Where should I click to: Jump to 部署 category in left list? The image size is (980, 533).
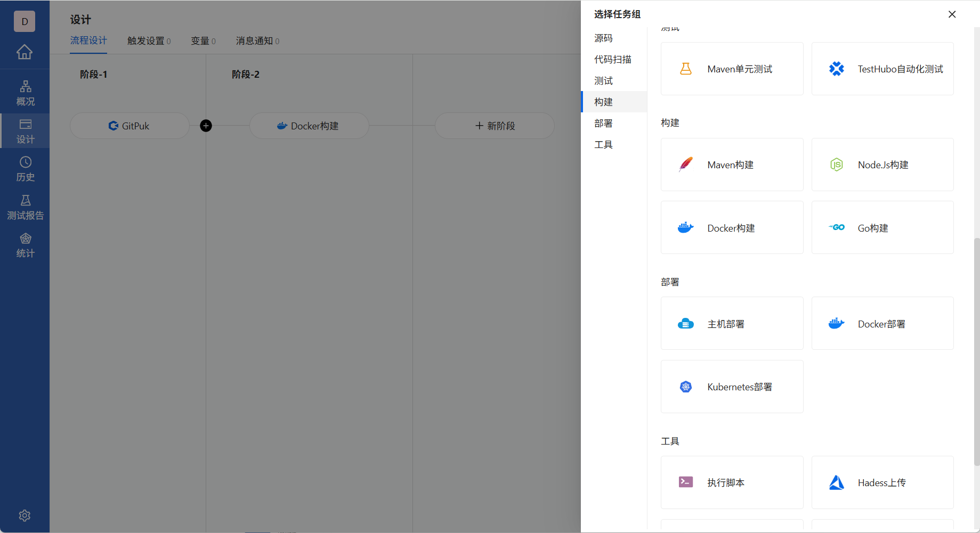click(614, 123)
